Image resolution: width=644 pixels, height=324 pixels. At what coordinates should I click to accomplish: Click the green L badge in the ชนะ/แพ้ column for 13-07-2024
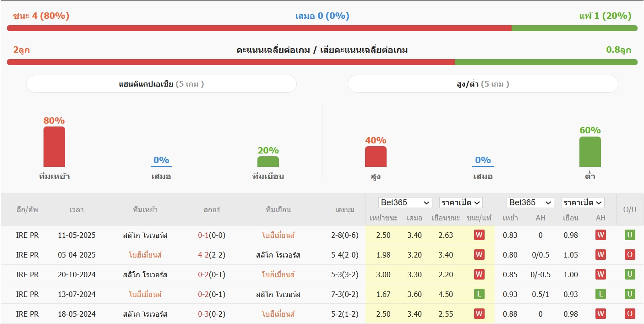click(x=479, y=294)
